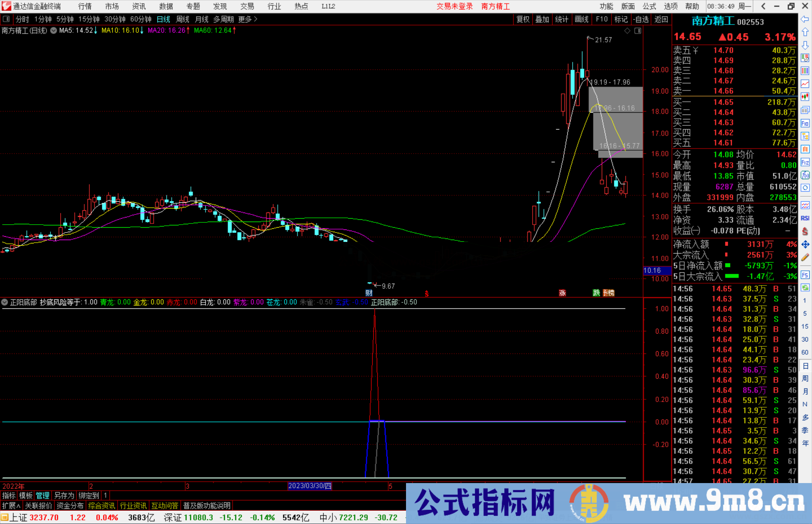This screenshot has height=524, width=812.
Task: Select the RSI indicator icon on the right sidebar
Action: click(805, 218)
